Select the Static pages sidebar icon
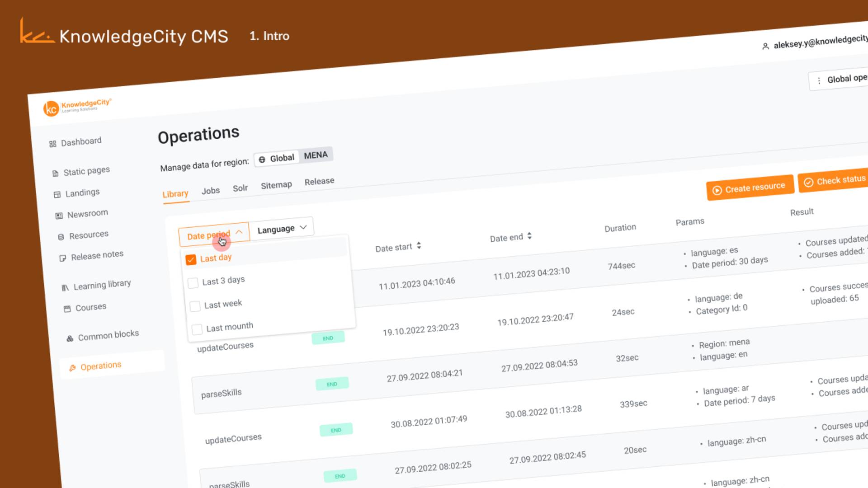868x488 pixels. (x=56, y=172)
